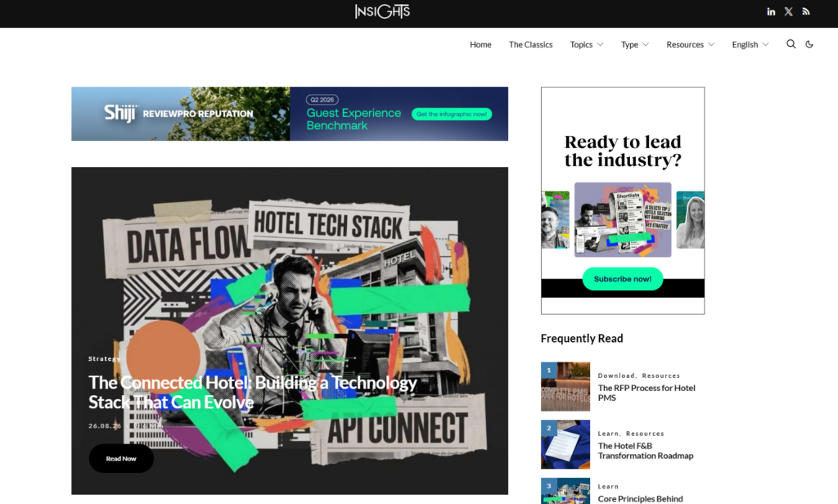
Task: Click the Insights logo
Action: click(x=382, y=11)
